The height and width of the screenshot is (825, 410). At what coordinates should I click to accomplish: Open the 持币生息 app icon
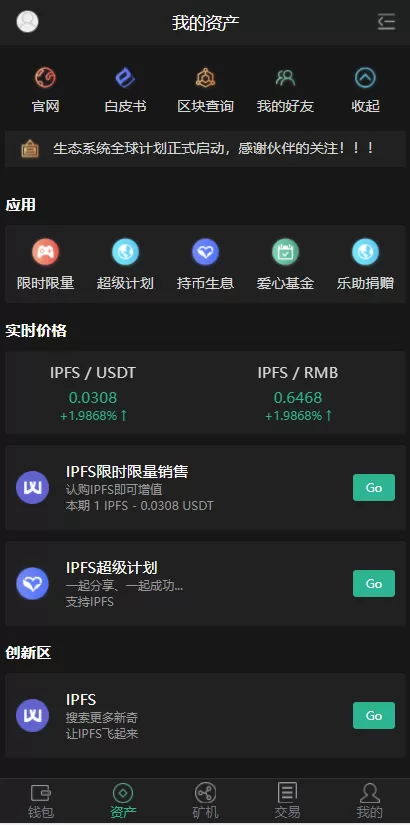pyautogui.click(x=205, y=252)
